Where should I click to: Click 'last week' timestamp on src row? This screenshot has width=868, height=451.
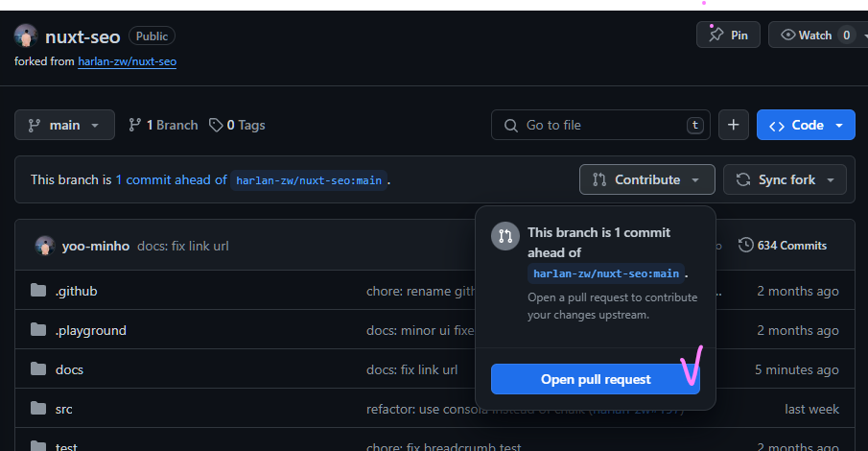[x=811, y=409]
